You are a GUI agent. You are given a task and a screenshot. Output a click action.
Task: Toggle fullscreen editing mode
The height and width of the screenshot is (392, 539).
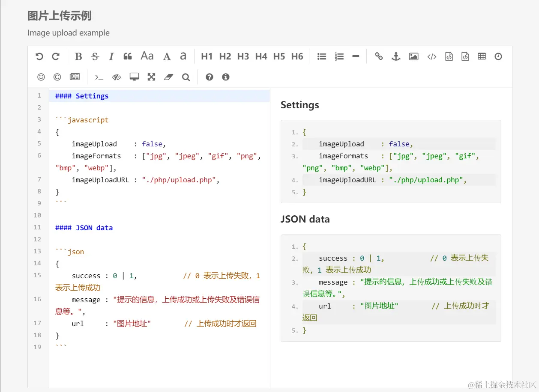[151, 77]
